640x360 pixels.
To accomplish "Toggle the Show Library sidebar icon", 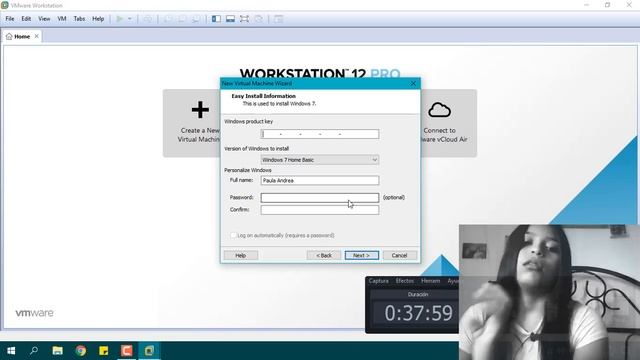I will click(216, 19).
